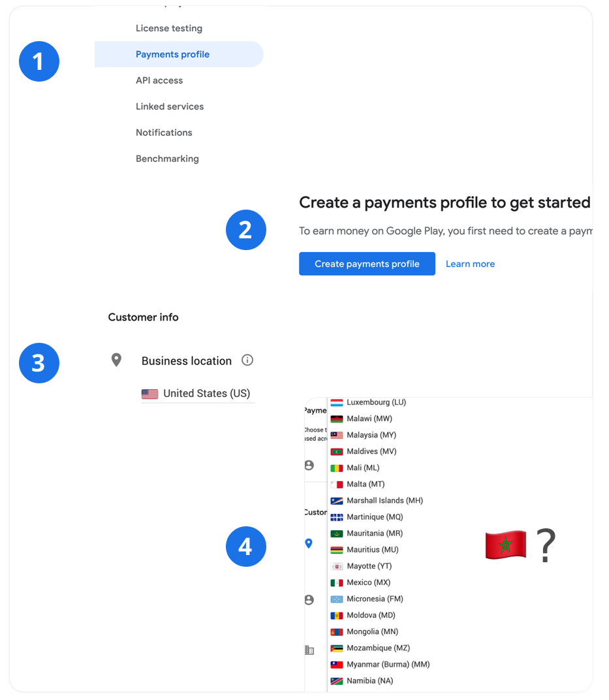Click the lower account person icon
Image resolution: width=609 pixels, height=700 pixels.
309,599
